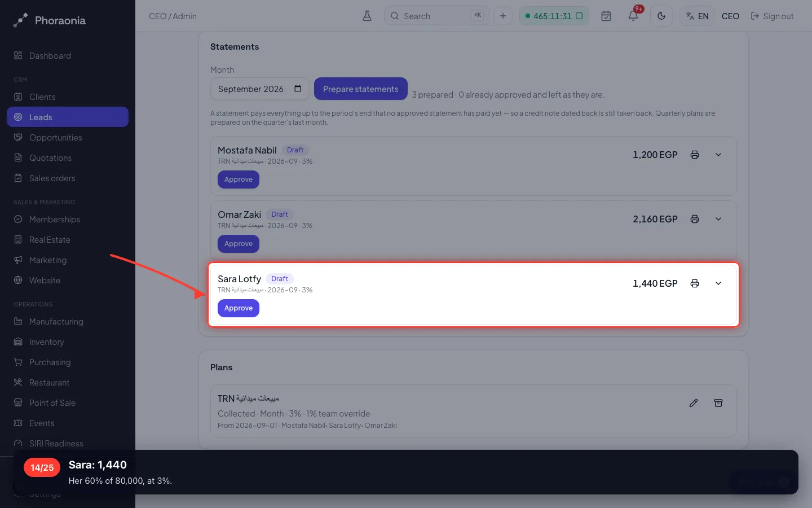Open the Month picker showing September 2026
812x508 pixels.
(259, 89)
